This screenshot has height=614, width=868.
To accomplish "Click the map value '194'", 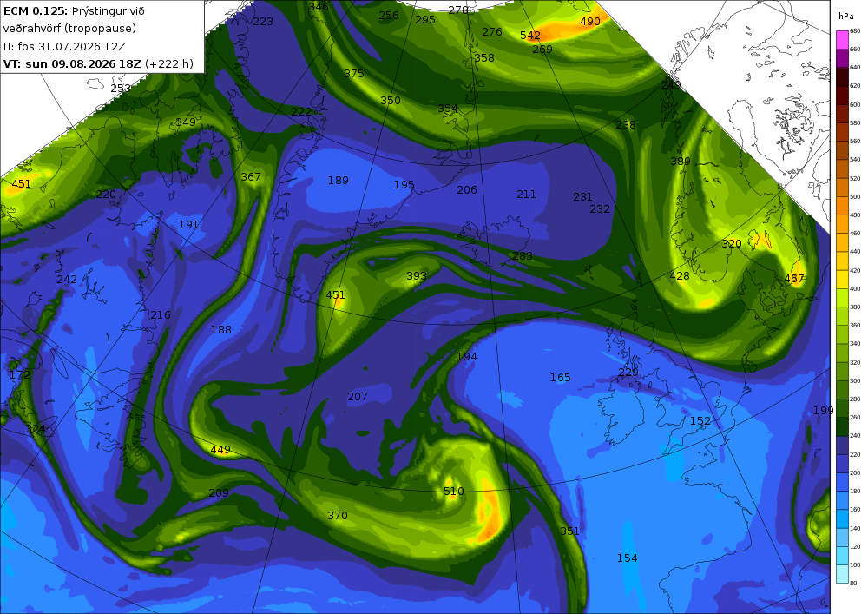I will [467, 357].
